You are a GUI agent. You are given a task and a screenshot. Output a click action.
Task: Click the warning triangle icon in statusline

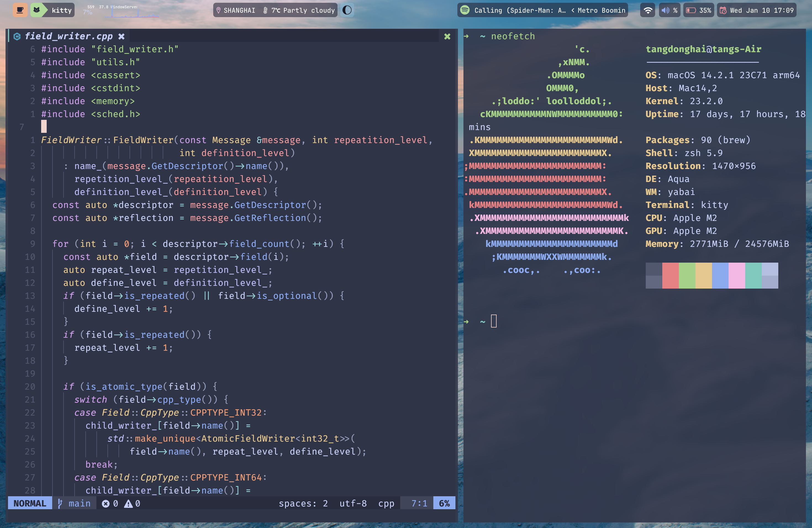128,503
